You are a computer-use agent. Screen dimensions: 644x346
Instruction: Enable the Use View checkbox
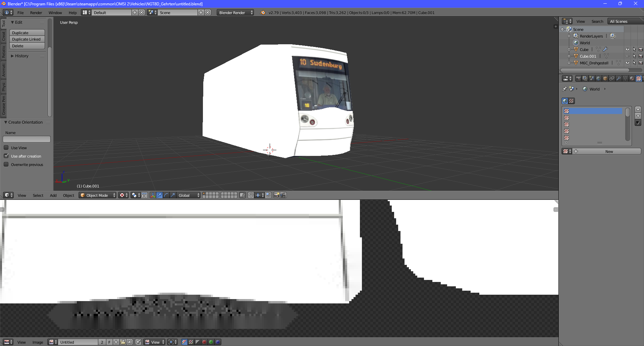tap(6, 148)
